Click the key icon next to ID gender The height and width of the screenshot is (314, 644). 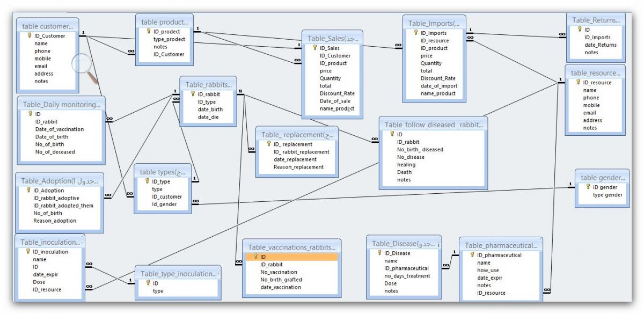pyautogui.click(x=588, y=187)
